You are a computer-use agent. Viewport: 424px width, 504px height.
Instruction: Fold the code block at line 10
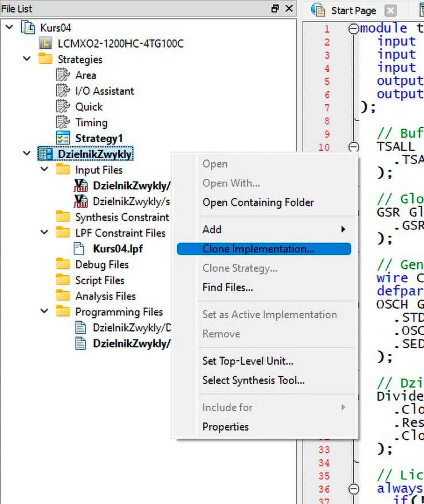pyautogui.click(x=354, y=147)
